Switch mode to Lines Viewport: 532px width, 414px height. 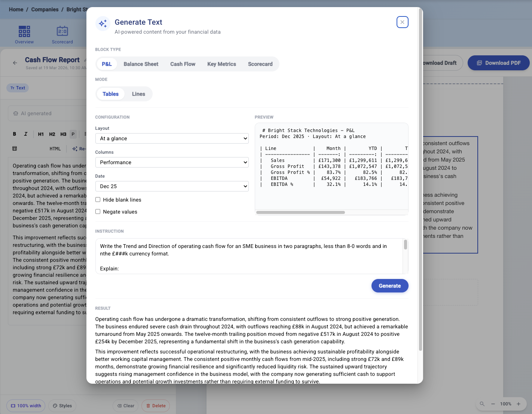[x=138, y=94]
